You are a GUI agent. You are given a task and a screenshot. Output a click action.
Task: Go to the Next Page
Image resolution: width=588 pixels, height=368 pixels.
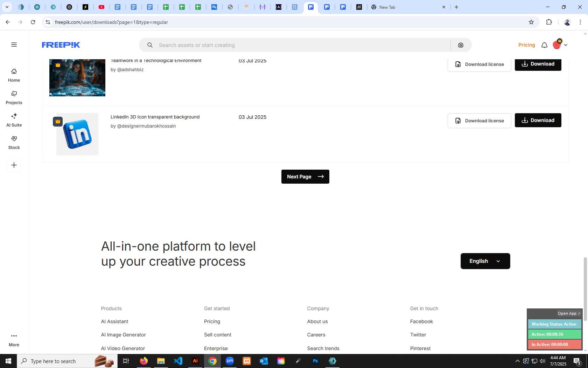pos(305,177)
